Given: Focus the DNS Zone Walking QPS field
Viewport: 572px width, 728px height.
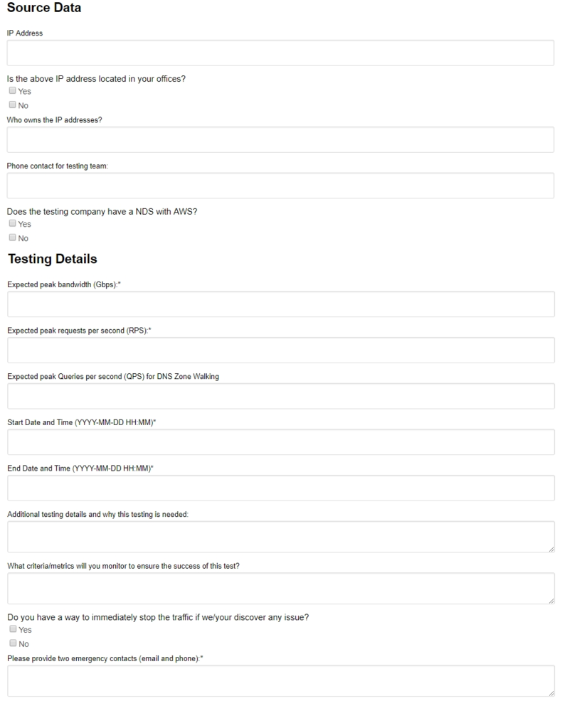Looking at the screenshot, I should click(x=280, y=396).
